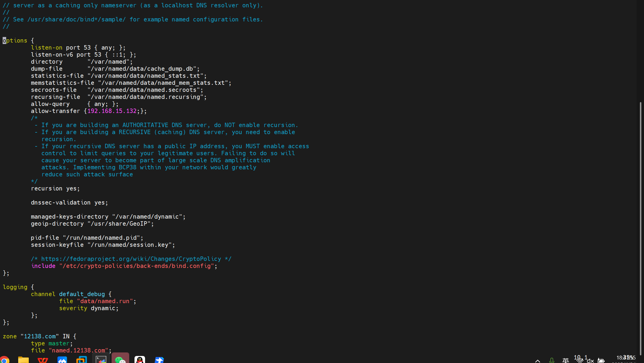This screenshot has height=363, width=644.
Task: Switch to the terminal app icon
Action: pos(101,360)
